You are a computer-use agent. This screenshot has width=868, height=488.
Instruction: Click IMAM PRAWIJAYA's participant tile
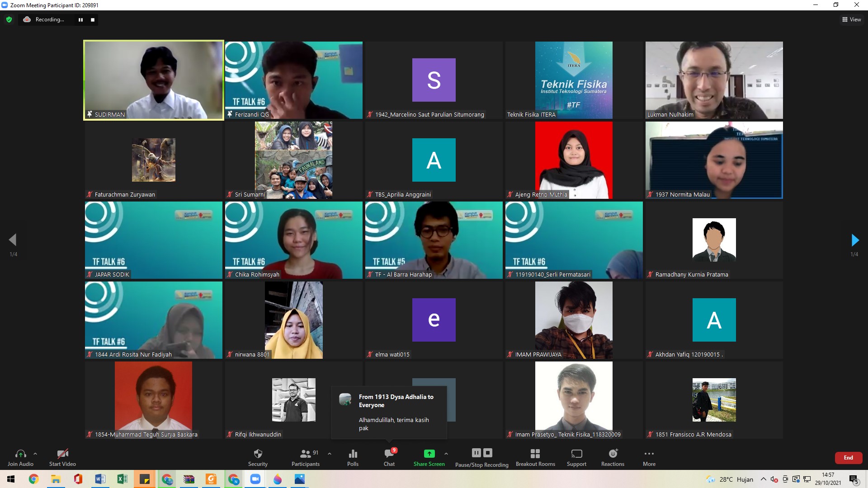click(x=574, y=320)
